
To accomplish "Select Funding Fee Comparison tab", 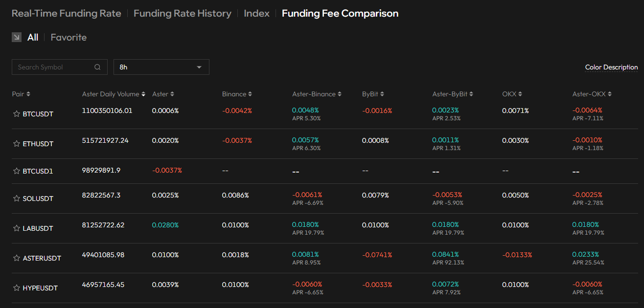I will pyautogui.click(x=340, y=13).
